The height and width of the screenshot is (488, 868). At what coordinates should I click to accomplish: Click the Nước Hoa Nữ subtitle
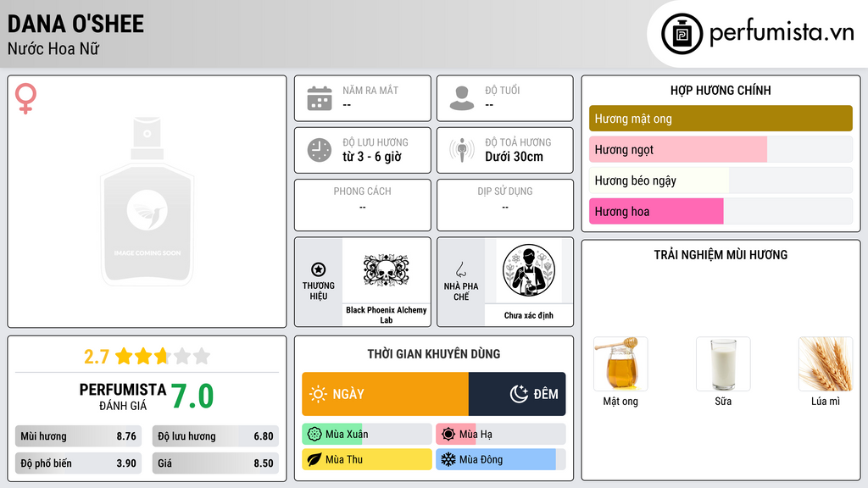click(53, 48)
